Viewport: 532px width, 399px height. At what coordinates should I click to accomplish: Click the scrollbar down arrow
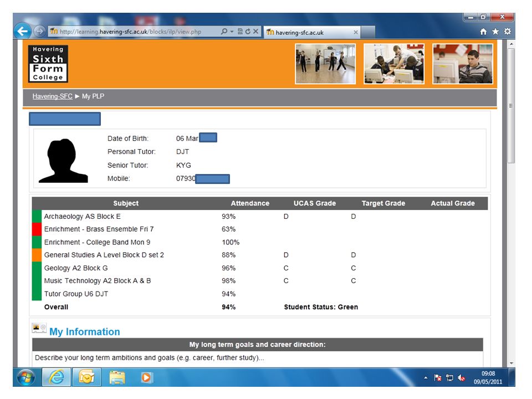(x=511, y=363)
